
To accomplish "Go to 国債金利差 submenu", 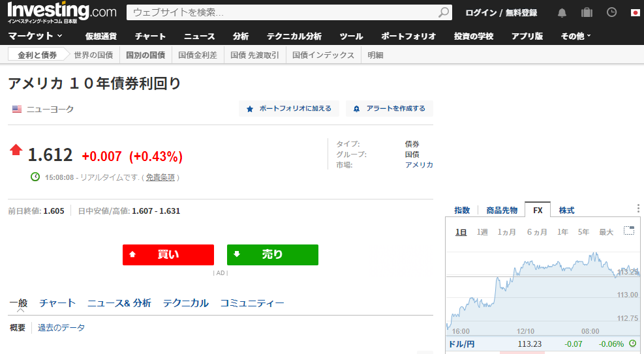I will click(198, 55).
